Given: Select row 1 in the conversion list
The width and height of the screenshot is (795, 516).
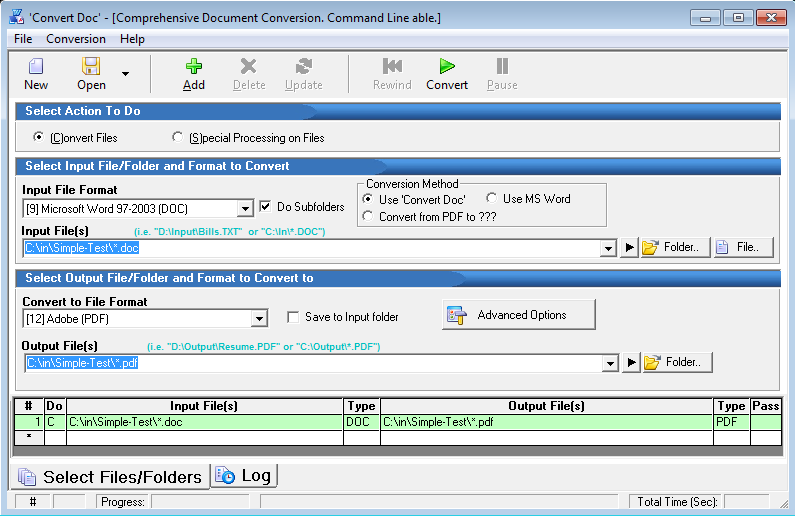Looking at the screenshot, I should click(x=29, y=423).
